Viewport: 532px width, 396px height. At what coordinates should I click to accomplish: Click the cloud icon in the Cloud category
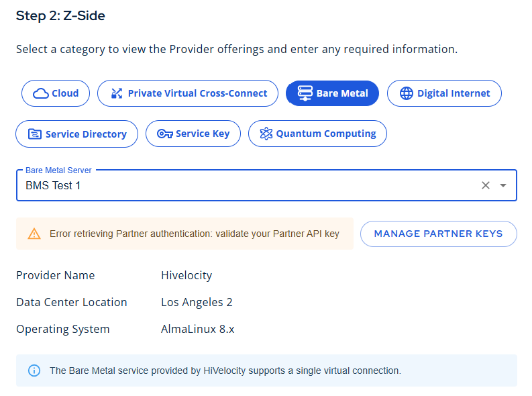(x=41, y=93)
